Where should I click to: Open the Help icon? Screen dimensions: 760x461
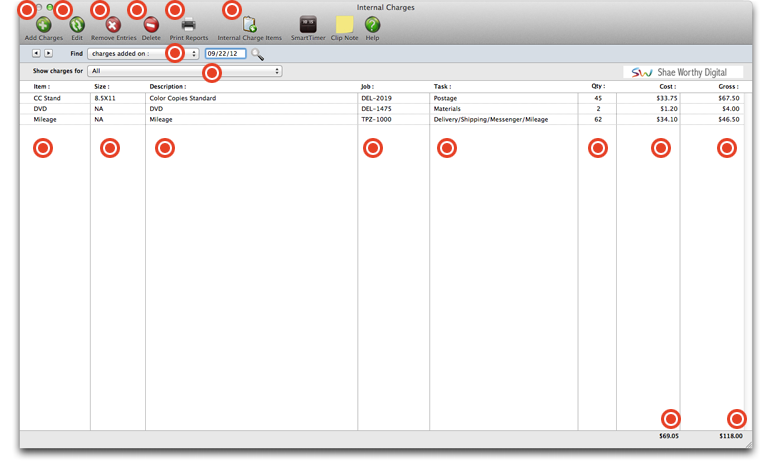[372, 25]
